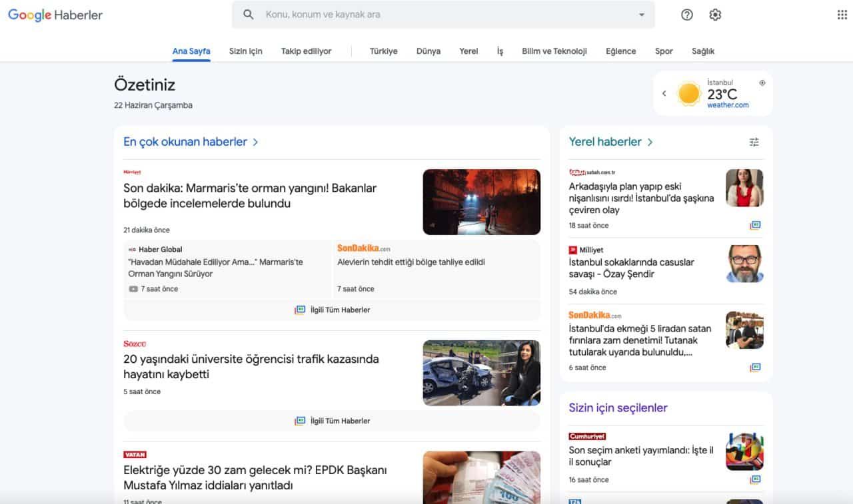853x504 pixels.
Task: Customize local news with sliders icon
Action: [x=754, y=142]
